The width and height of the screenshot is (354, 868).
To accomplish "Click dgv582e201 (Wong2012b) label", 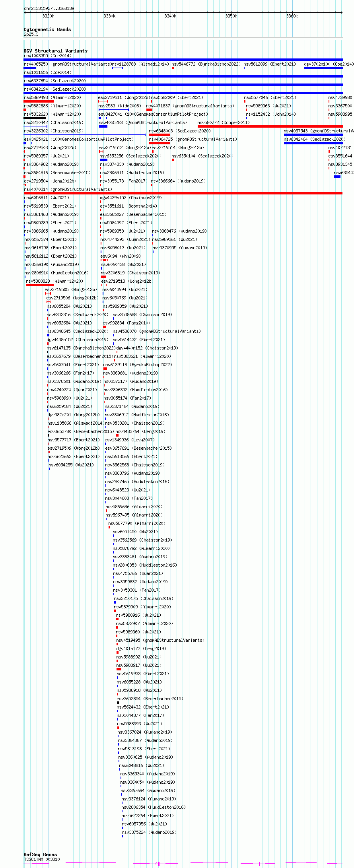I will coord(74,415).
